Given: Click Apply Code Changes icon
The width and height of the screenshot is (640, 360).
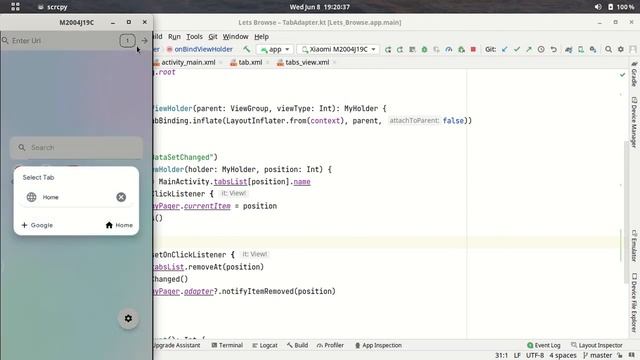Looking at the screenshot, I should [x=412, y=49].
